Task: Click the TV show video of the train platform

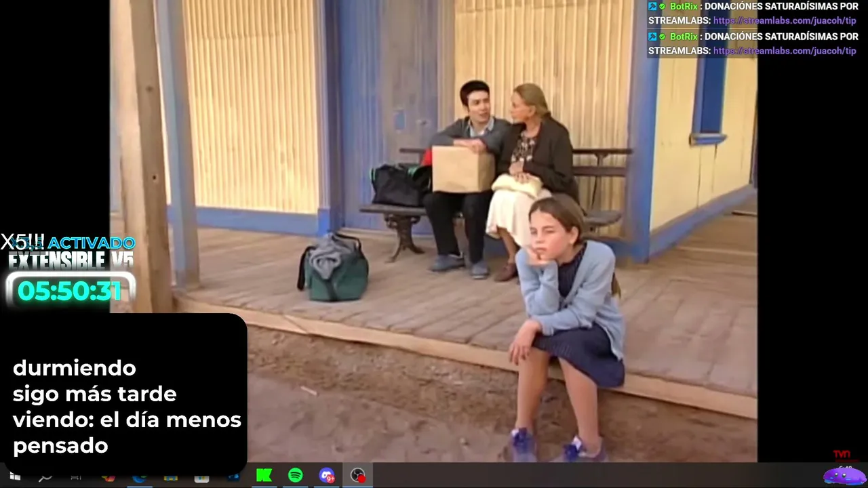Action: point(433,231)
